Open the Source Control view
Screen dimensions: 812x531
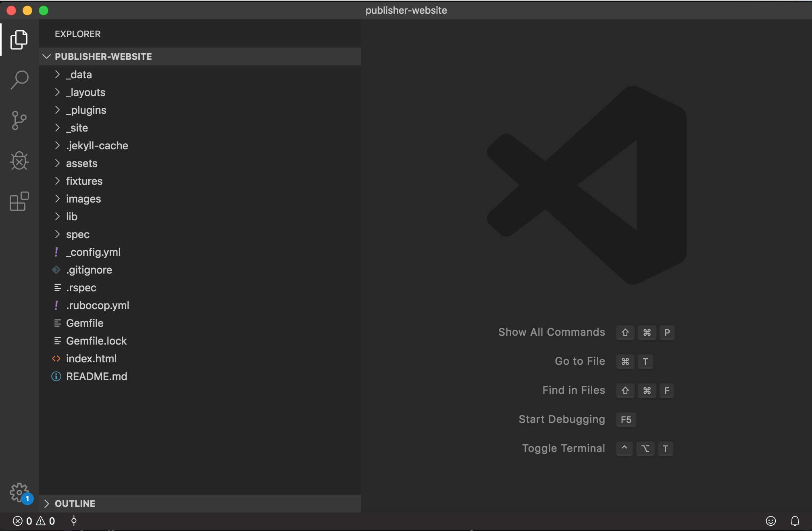coord(19,120)
